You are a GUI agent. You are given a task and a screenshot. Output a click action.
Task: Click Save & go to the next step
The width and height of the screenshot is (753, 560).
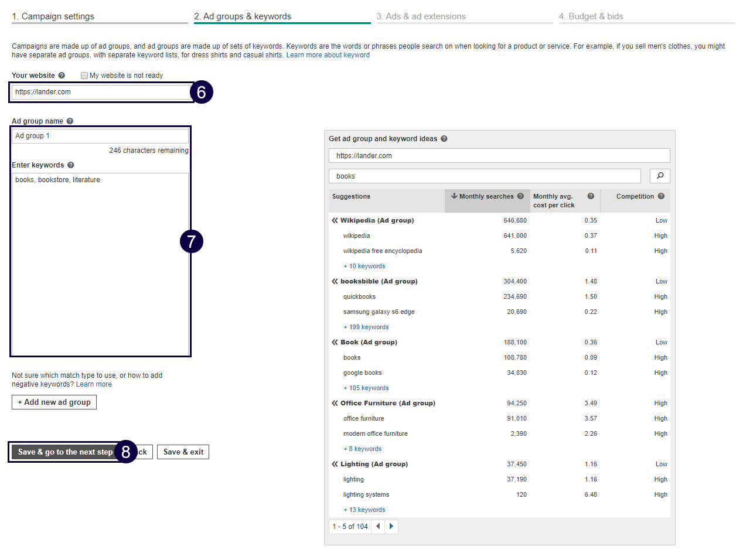(x=65, y=452)
